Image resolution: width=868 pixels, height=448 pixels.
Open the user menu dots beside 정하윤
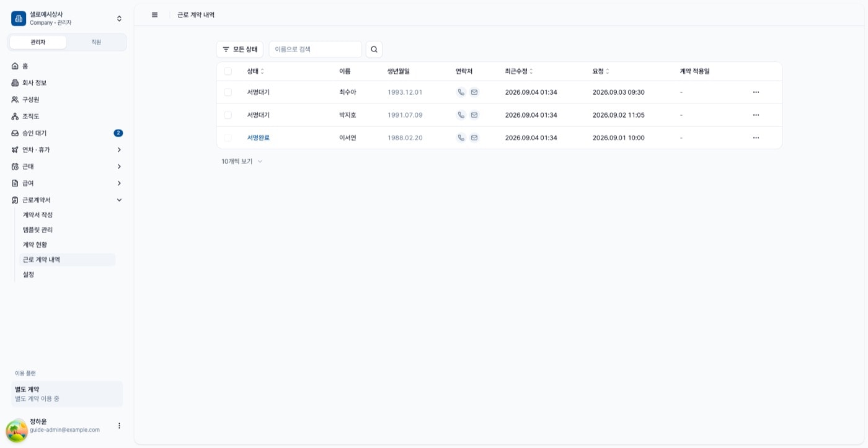[119, 426]
